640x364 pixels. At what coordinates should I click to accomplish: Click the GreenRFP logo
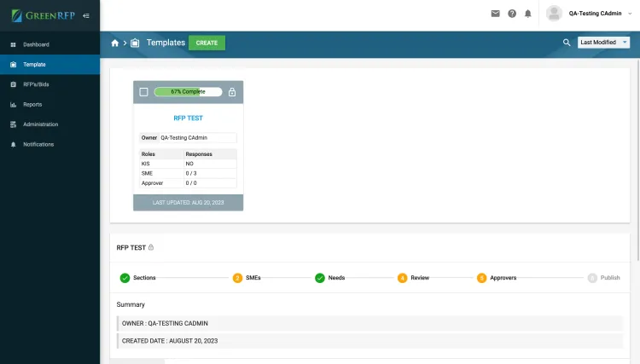point(43,15)
